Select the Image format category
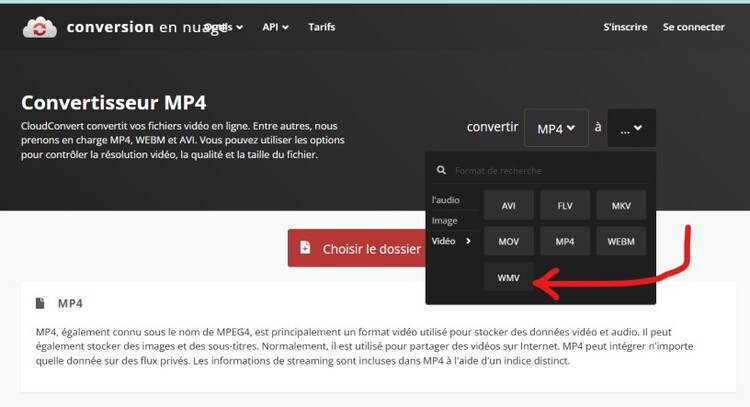750x407 pixels. [444, 220]
